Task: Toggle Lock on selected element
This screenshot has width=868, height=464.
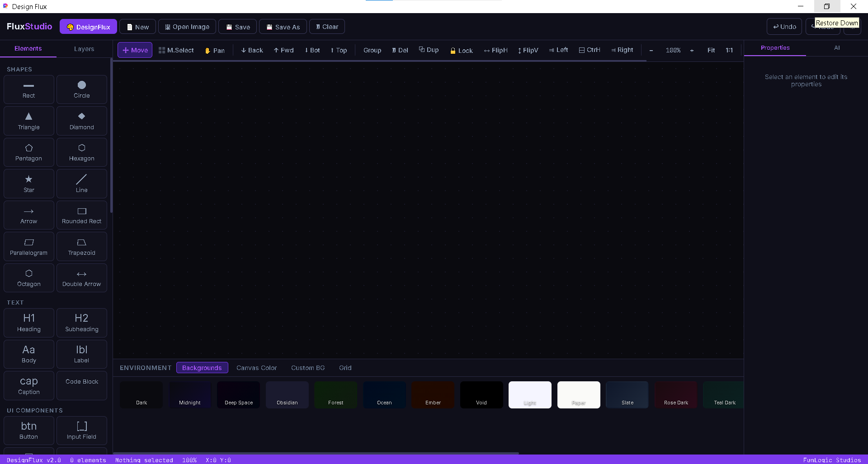Action: click(461, 50)
